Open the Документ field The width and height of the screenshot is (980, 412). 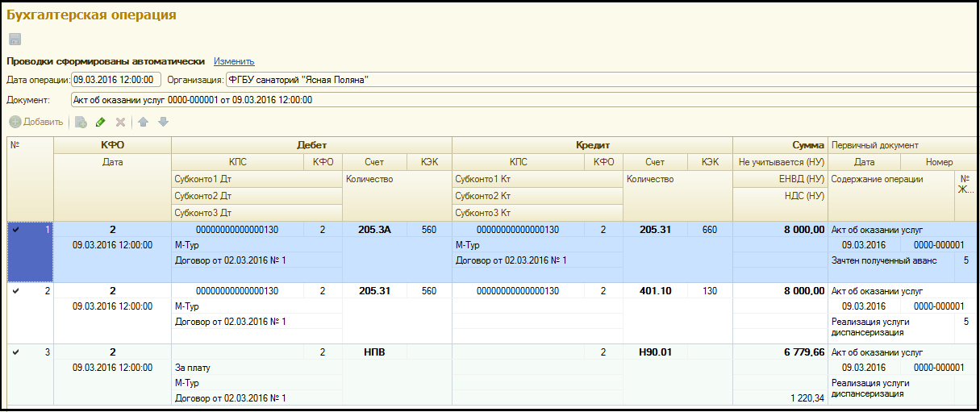pos(524,100)
